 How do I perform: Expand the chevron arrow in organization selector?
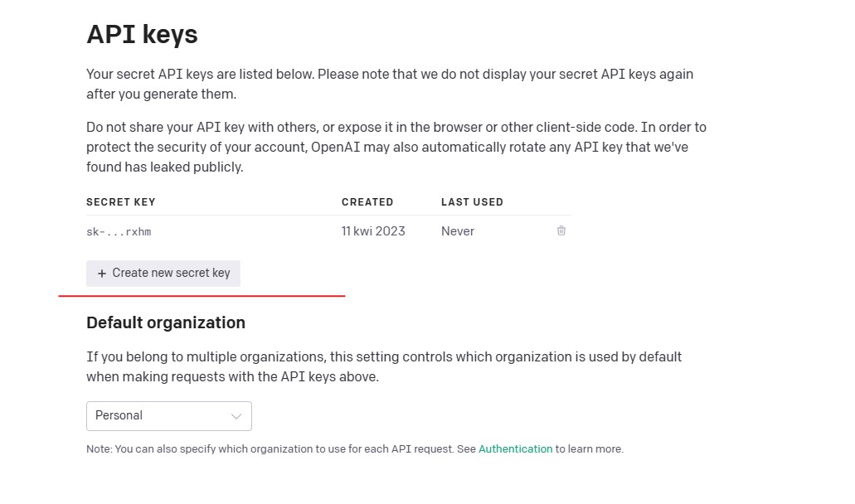click(x=236, y=416)
